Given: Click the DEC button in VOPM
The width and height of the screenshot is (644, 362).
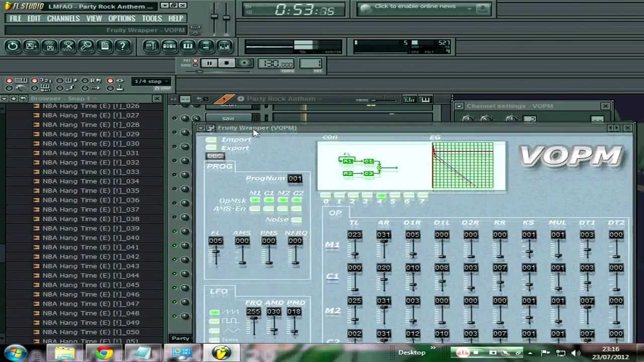Looking at the screenshot, I should (215, 156).
